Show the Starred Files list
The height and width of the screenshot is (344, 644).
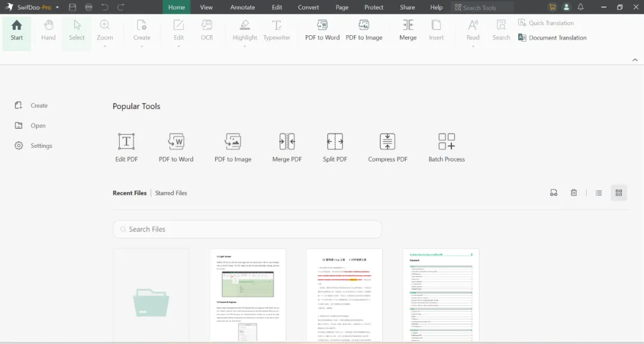click(x=171, y=193)
